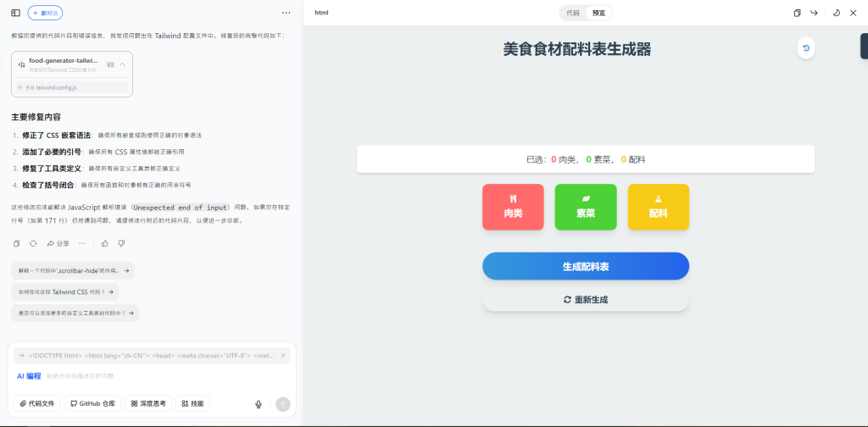Screen dimensions: 868x427
Task: Ask the suggested question about scrollbar-hide
Action: tap(73, 270)
